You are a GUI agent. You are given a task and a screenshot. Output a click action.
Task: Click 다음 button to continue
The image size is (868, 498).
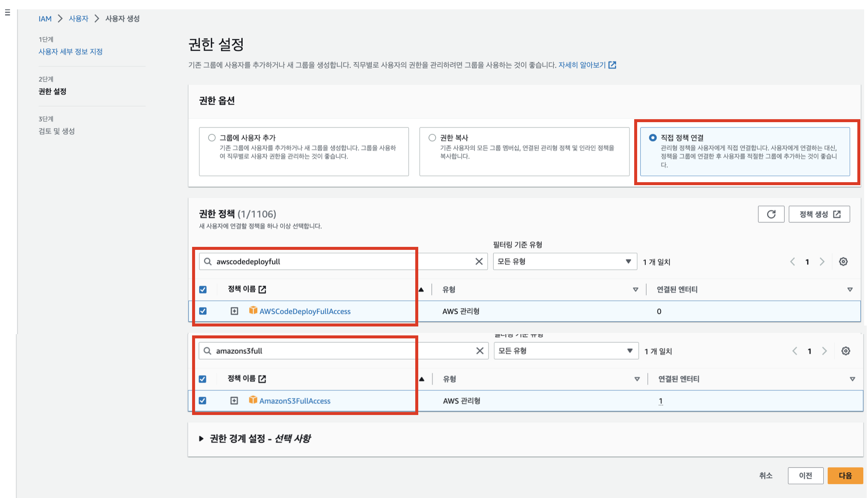click(x=845, y=475)
